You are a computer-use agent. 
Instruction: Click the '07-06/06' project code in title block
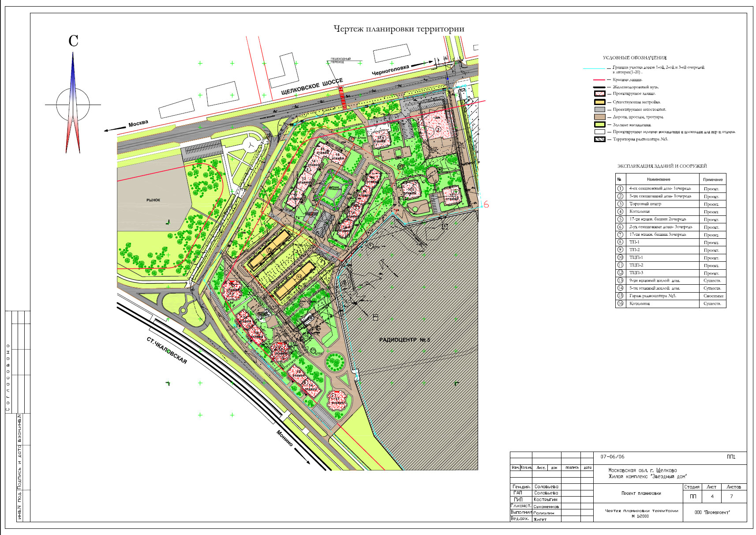tap(612, 457)
